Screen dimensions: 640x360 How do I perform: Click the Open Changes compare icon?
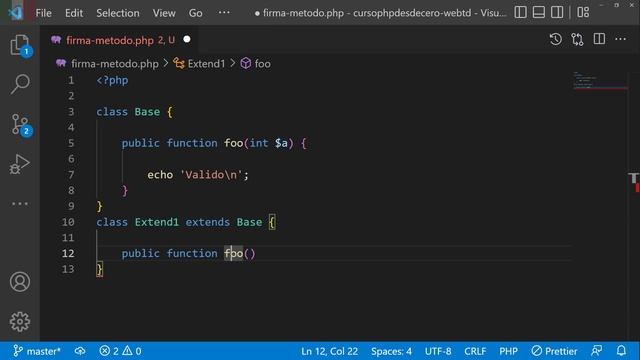[x=577, y=39]
